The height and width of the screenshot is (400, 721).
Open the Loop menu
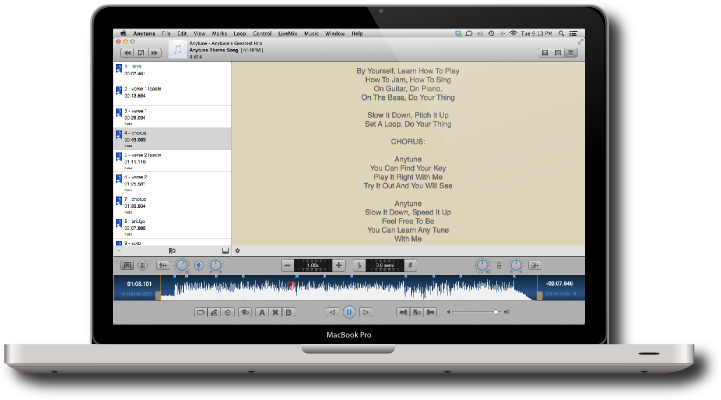pyautogui.click(x=240, y=34)
